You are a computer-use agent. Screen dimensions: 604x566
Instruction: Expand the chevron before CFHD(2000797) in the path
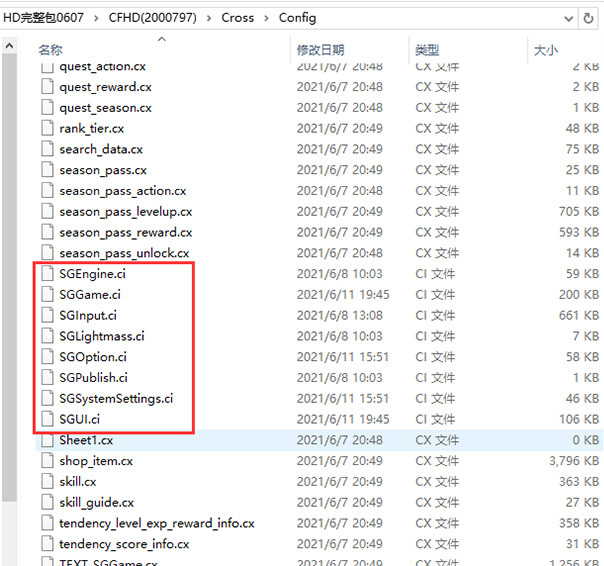96,18
